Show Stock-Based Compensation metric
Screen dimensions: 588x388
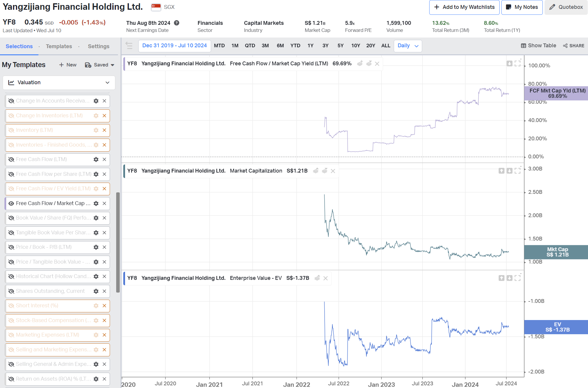(x=11, y=321)
